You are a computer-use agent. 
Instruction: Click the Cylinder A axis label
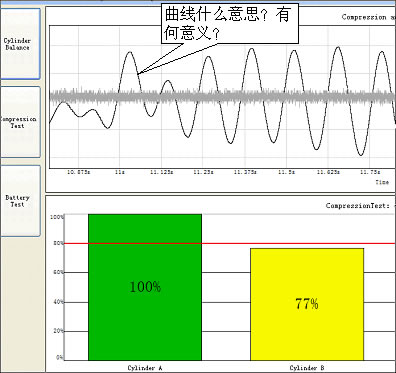(145, 368)
